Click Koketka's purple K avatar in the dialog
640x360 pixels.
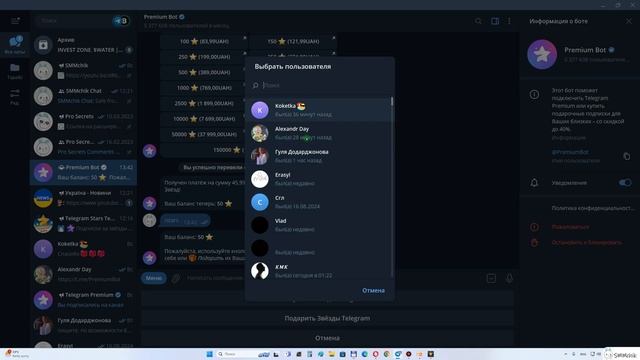click(260, 110)
